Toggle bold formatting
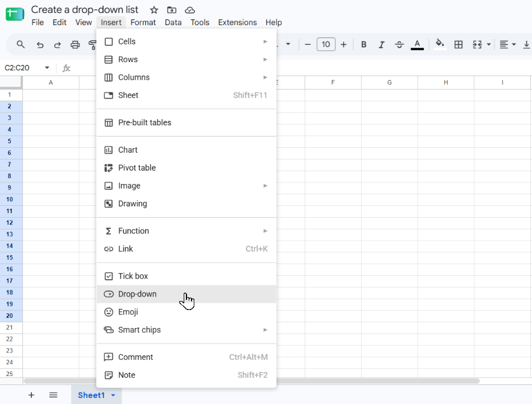532x404 pixels. (363, 44)
